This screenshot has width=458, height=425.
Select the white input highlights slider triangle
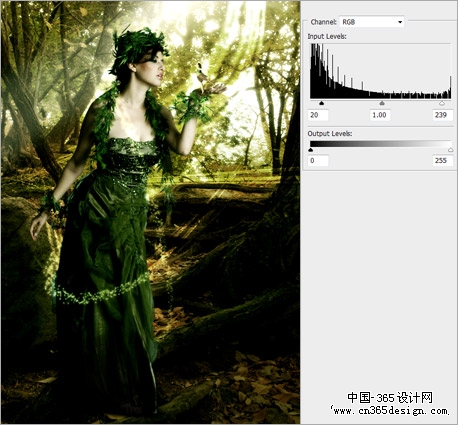click(x=442, y=103)
